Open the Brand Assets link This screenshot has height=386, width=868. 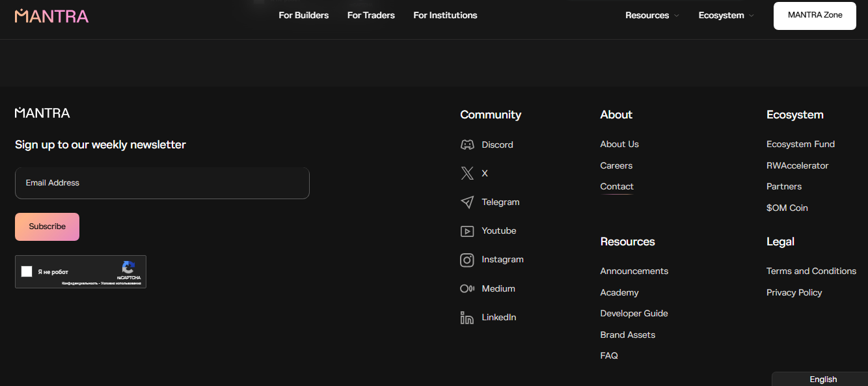coord(627,335)
